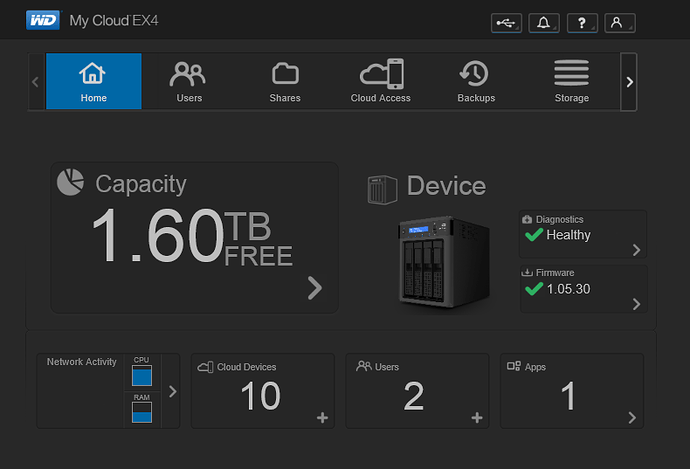Expand Capacity details arrow
This screenshot has height=469, width=690.
pos(315,288)
